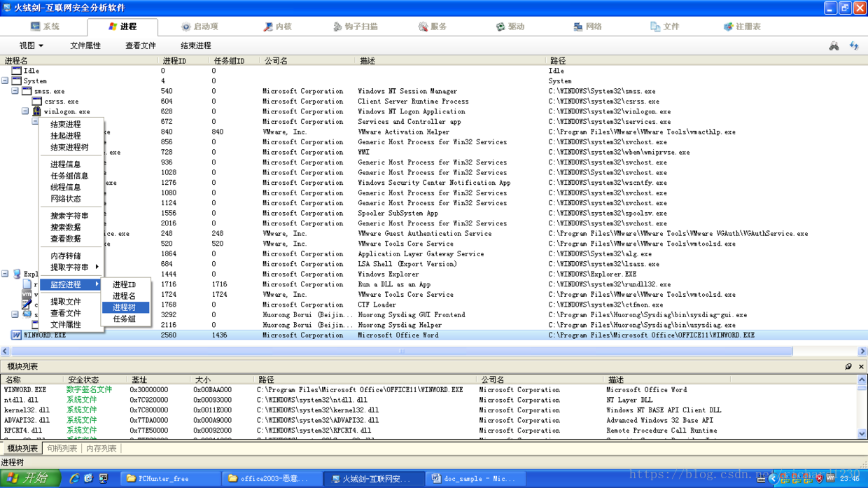This screenshot has height=488, width=868.
Task: Click 结束进程 toolbar button
Action: pos(196,46)
